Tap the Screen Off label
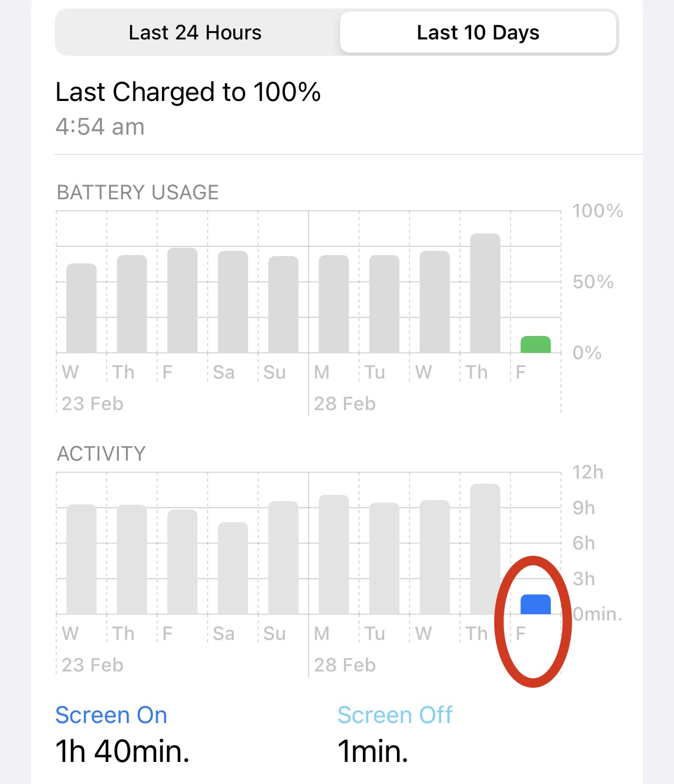This screenshot has height=784, width=674. tap(395, 715)
